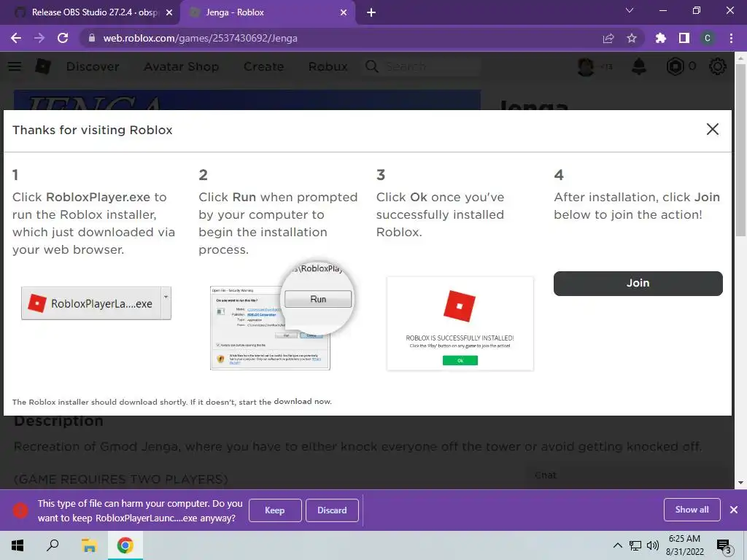Dismiss the download bar with its X
This screenshot has width=747, height=560.
(734, 510)
